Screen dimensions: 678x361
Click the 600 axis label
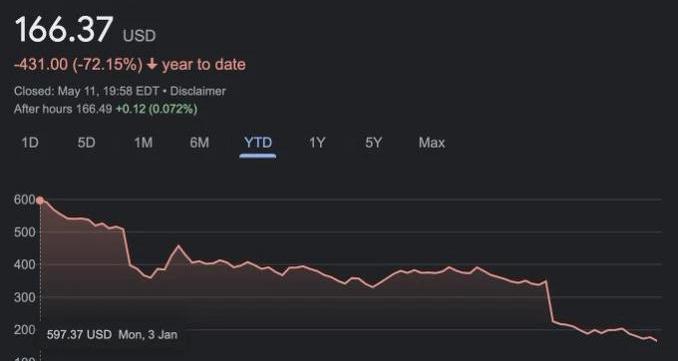point(24,200)
